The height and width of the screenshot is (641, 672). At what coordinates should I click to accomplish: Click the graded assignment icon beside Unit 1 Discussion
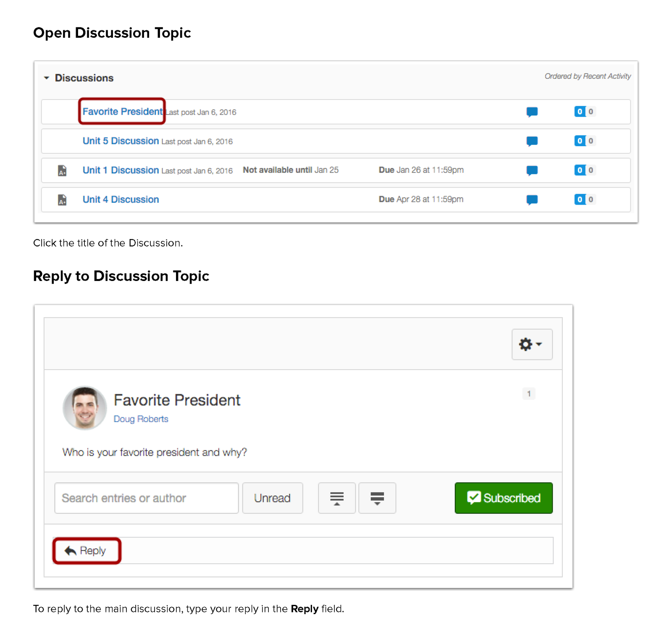coord(62,170)
